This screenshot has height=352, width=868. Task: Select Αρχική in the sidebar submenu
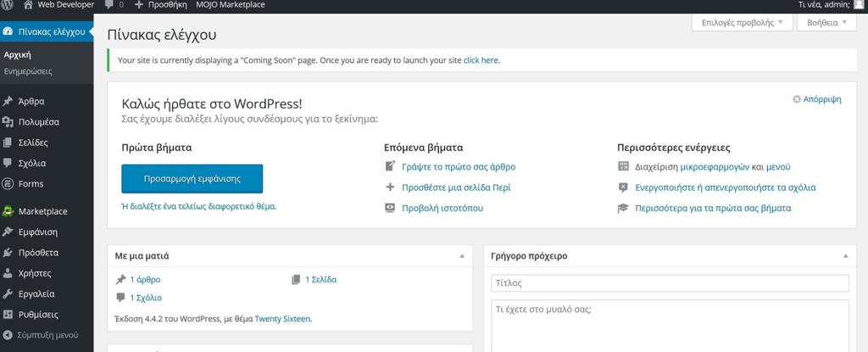tap(18, 55)
